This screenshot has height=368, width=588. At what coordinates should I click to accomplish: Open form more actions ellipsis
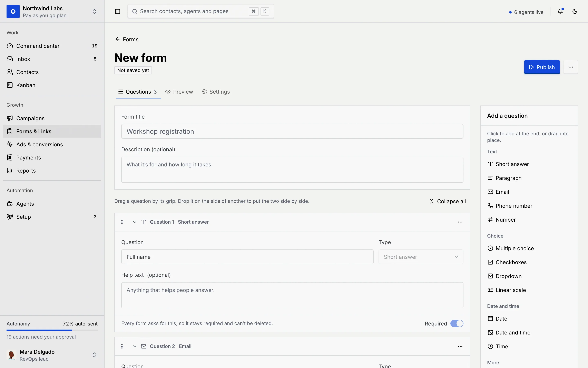coord(571,67)
